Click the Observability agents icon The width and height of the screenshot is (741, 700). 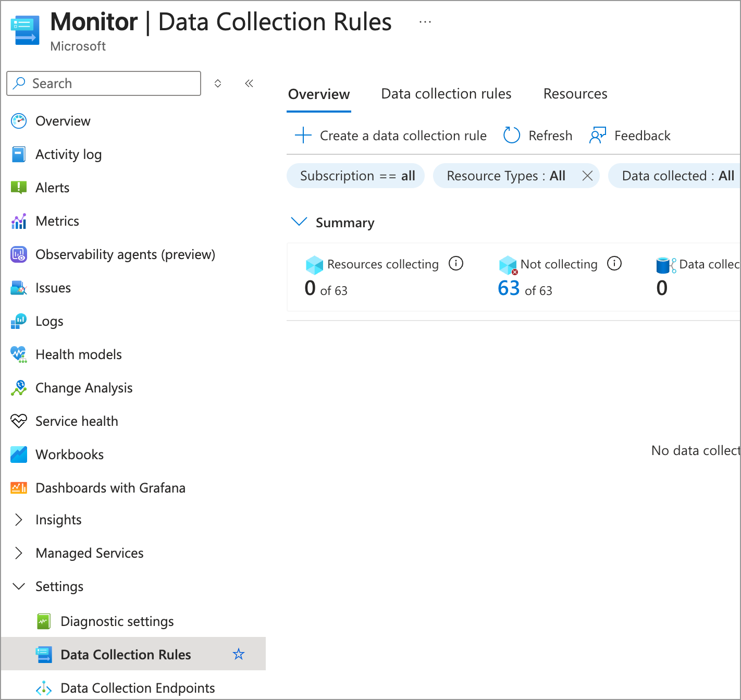[19, 254]
